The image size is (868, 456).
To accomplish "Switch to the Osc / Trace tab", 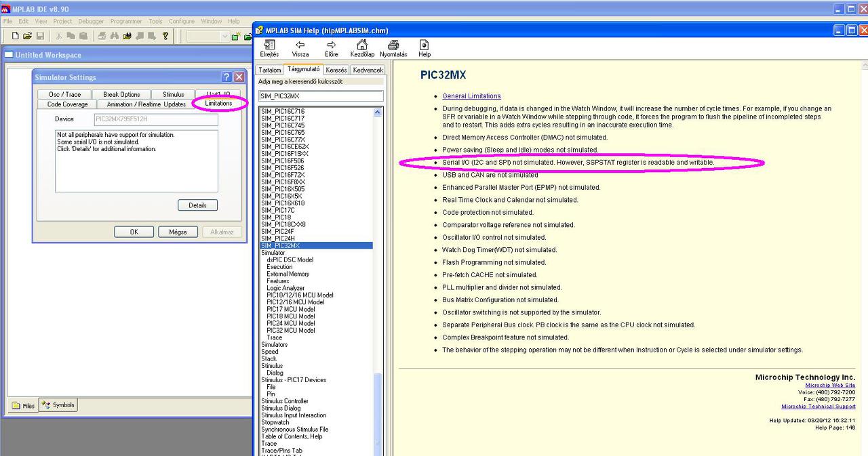I will 64,94.
